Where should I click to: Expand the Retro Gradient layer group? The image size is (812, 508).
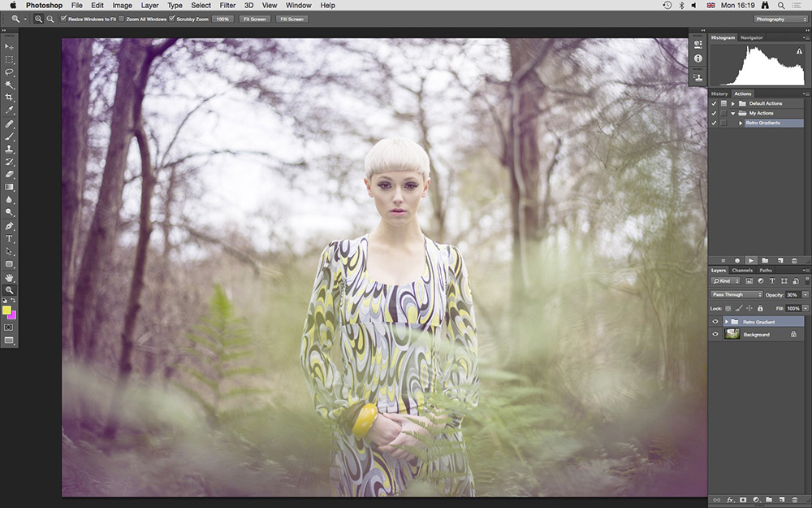[727, 322]
